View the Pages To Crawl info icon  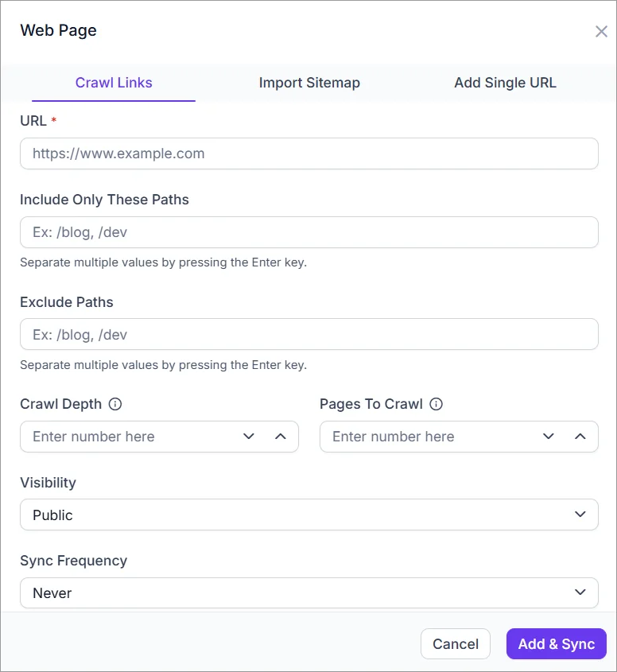[436, 404]
